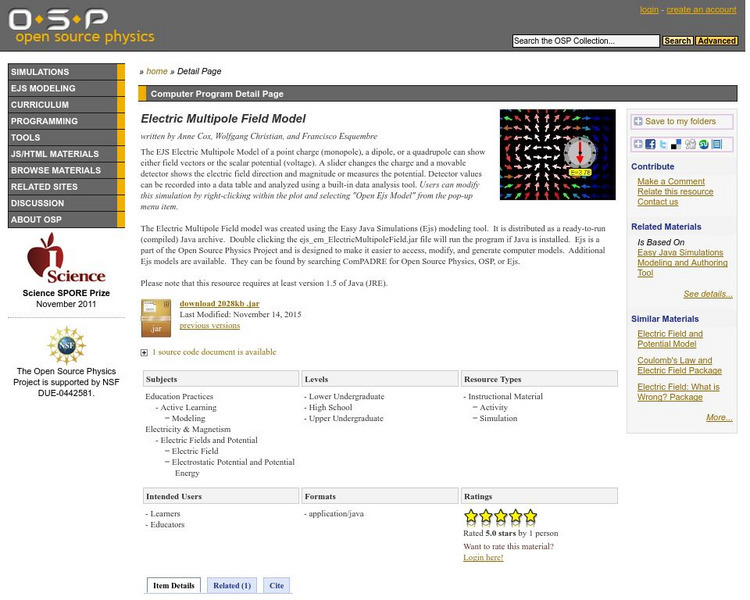Switch to the Cite tab
The width and height of the screenshot is (750, 600).
tap(276, 586)
